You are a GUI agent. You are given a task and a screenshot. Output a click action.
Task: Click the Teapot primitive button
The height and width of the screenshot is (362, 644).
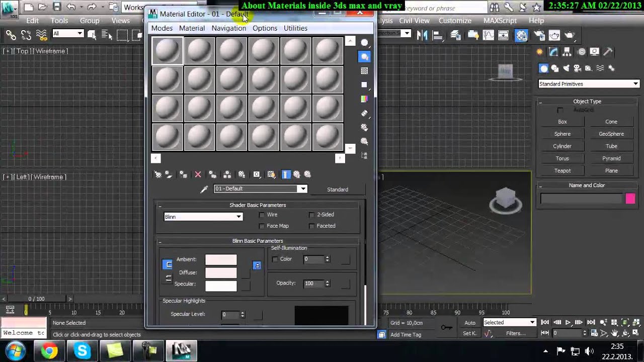pos(562,170)
